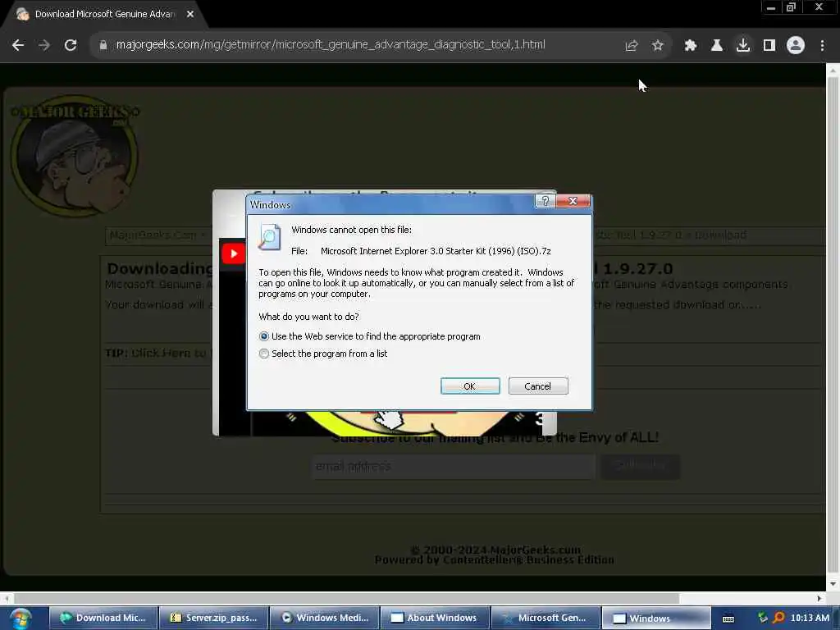The width and height of the screenshot is (840, 630).
Task: Switch to 'Server.zip_pass...' taskbar item
Action: point(214,618)
